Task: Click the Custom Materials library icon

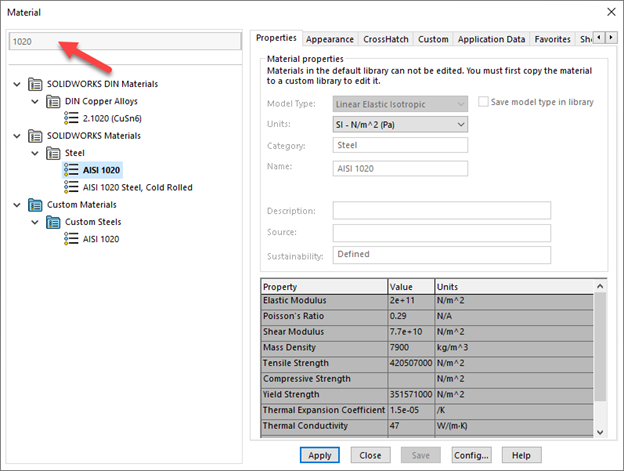Action: click(35, 205)
